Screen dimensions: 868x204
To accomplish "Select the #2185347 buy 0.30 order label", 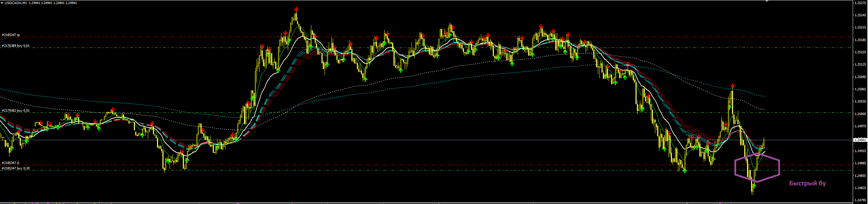I will (16, 168).
